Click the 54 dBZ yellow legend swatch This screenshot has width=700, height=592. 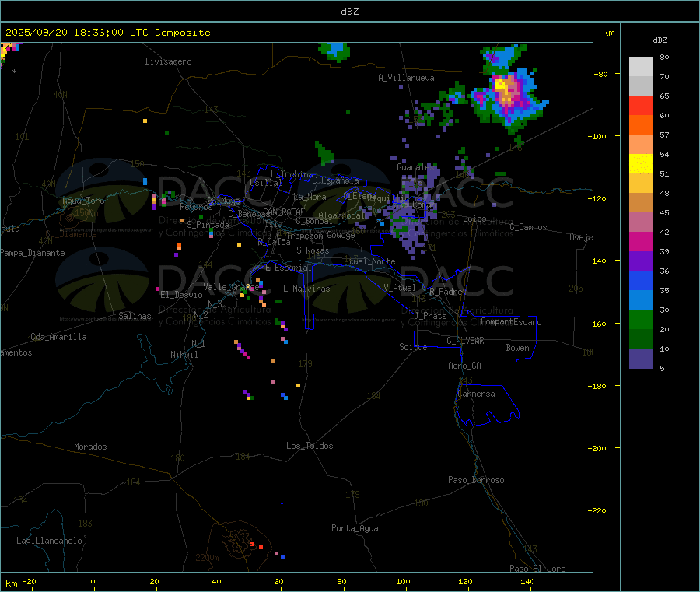coord(641,164)
